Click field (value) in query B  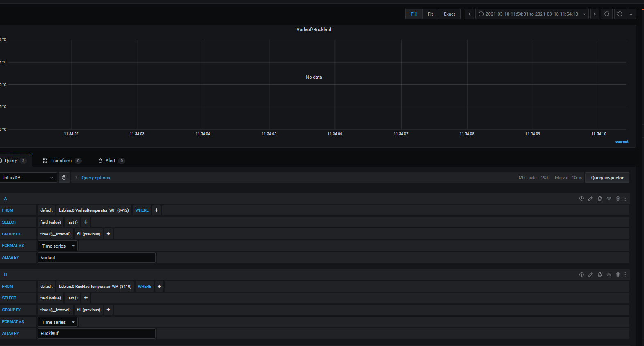(50, 298)
